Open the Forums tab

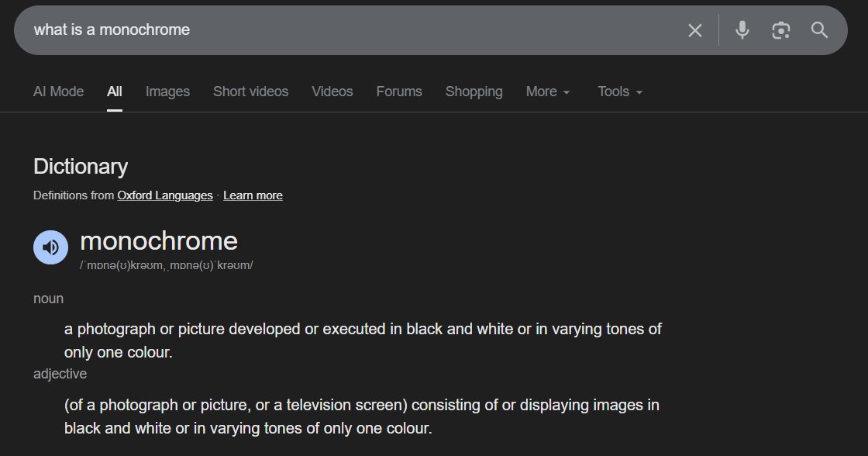(x=399, y=92)
